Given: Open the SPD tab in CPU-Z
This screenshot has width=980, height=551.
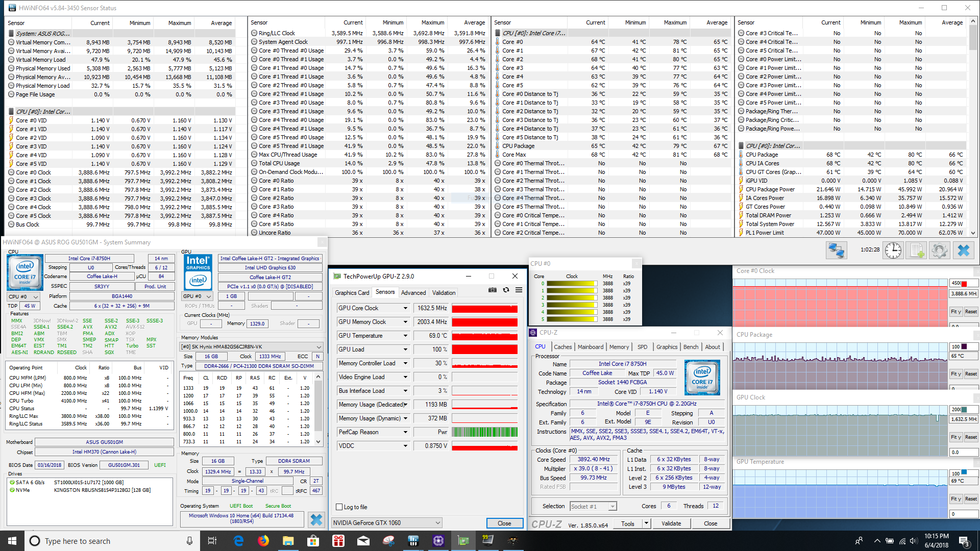Looking at the screenshot, I should click(x=642, y=347).
